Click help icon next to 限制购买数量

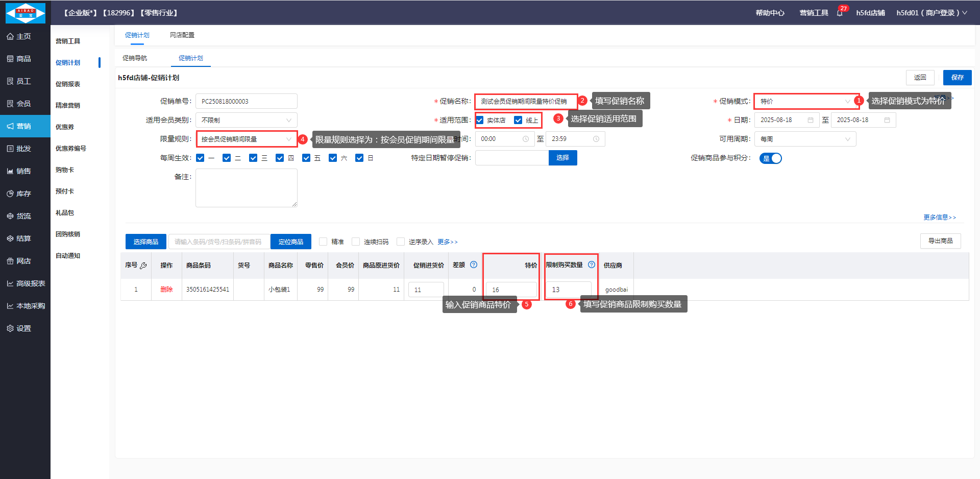(x=592, y=265)
